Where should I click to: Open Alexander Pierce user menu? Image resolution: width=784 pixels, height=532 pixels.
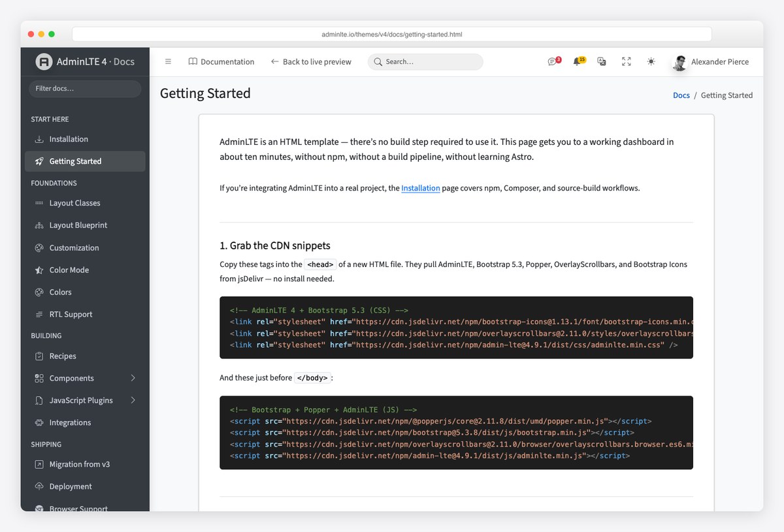[711, 62]
